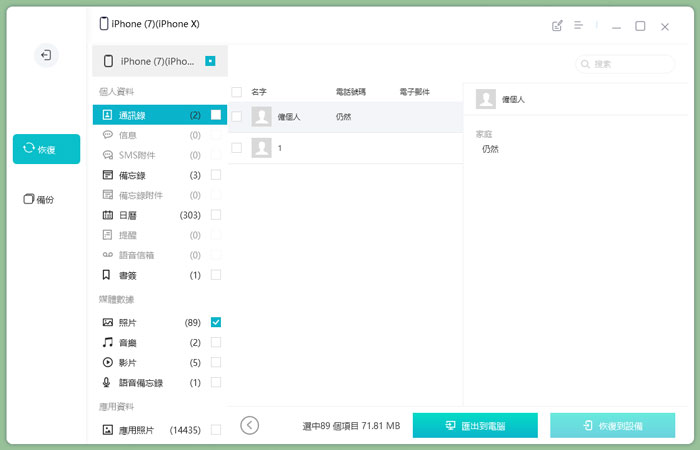The width and height of the screenshot is (700, 450).
Task: Select the iPhone (7)(iPho... device row
Action: 160,61
